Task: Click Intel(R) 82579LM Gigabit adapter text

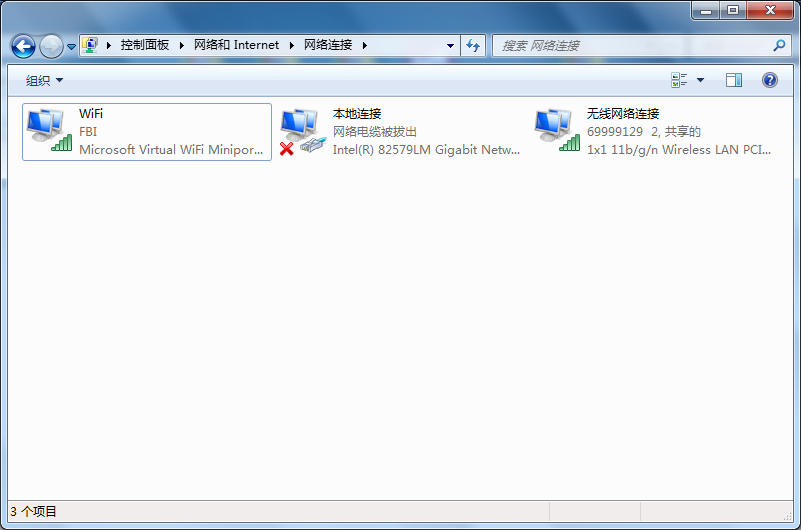Action: [426, 150]
